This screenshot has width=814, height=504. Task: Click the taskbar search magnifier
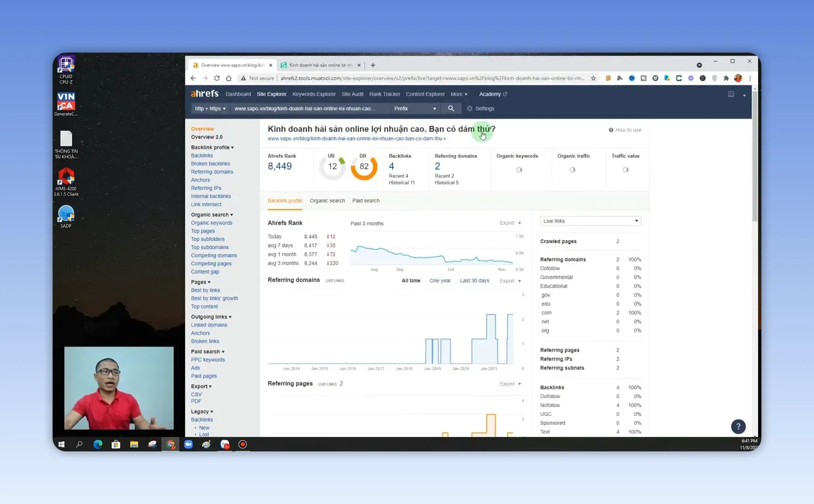[79, 444]
